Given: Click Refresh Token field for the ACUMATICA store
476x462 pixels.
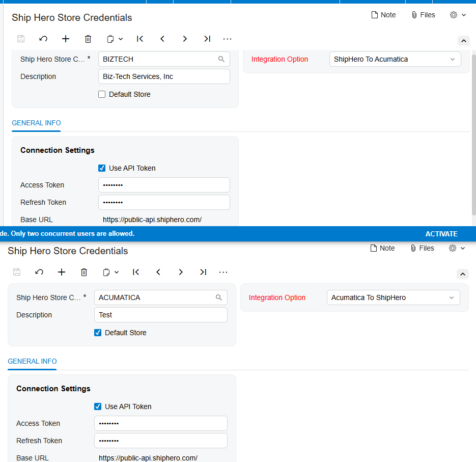Looking at the screenshot, I should [x=160, y=441].
